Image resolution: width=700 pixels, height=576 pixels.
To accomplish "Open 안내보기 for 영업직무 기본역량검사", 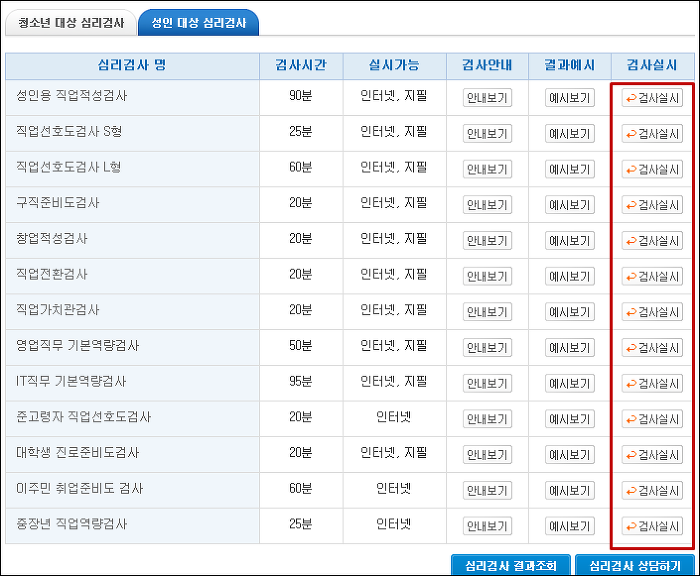I will [x=487, y=347].
